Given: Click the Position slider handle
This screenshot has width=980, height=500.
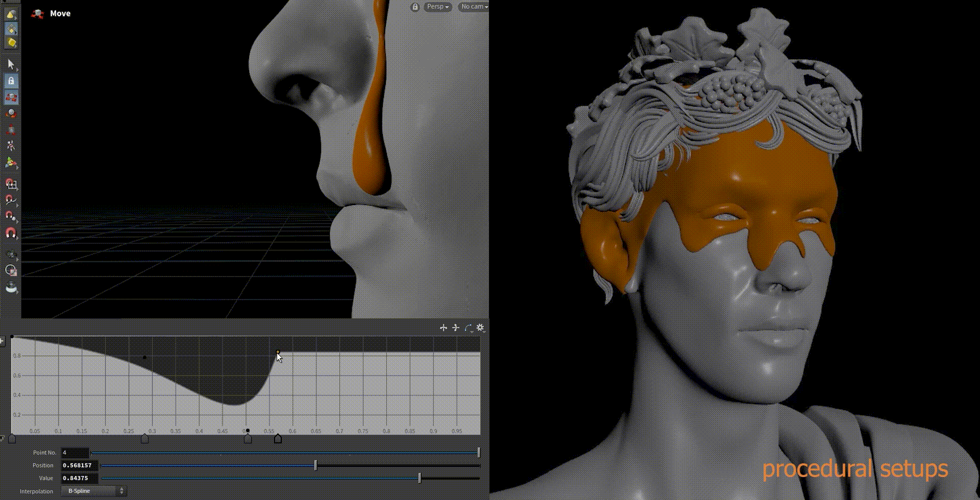Looking at the screenshot, I should click(315, 465).
